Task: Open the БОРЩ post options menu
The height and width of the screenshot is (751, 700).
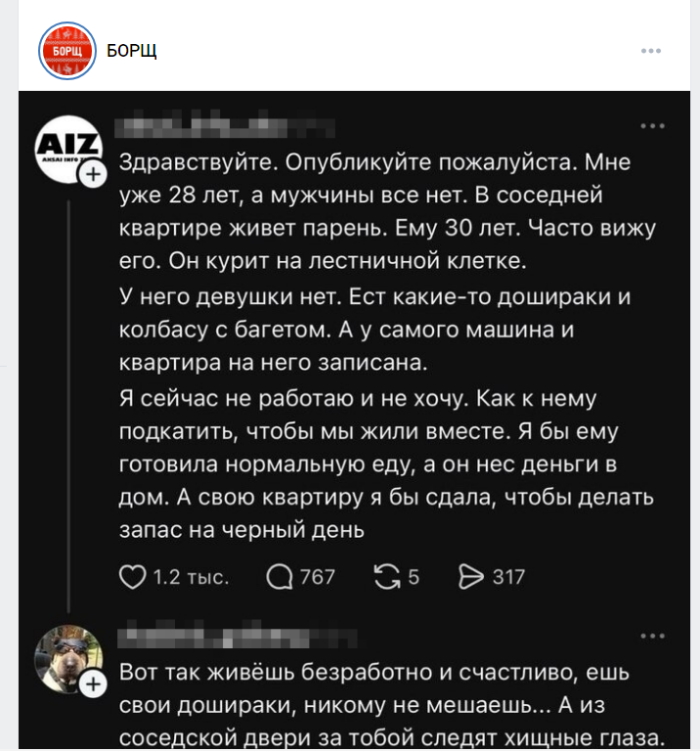Action: point(651,51)
